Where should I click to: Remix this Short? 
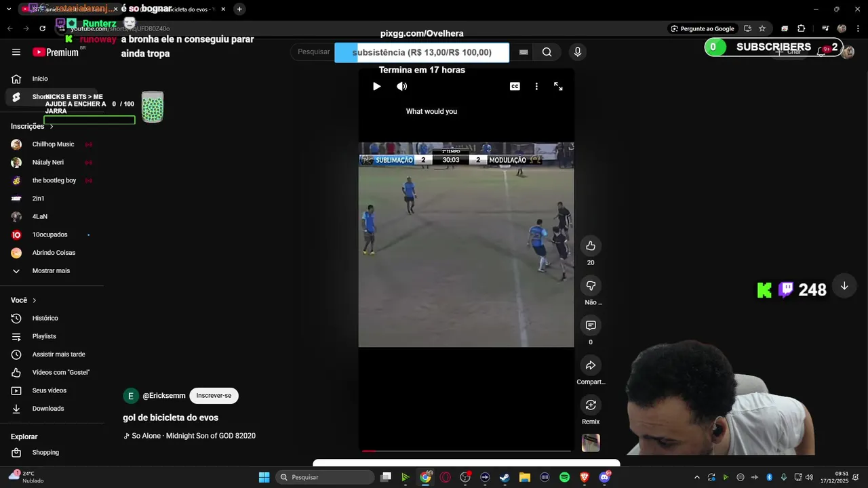(591, 405)
